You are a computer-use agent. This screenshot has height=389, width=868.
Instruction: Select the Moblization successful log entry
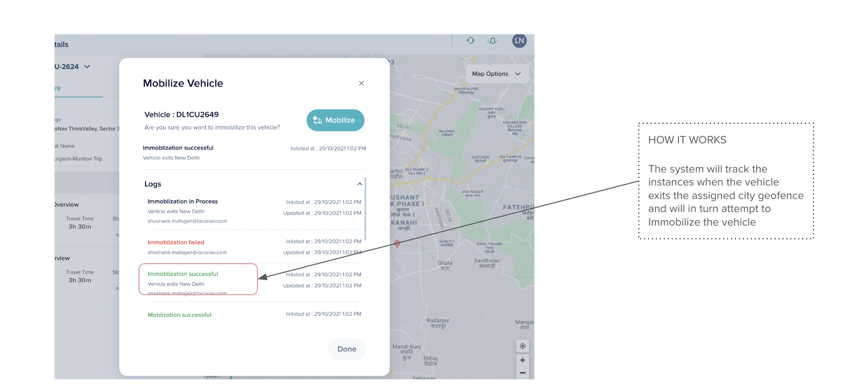tap(179, 315)
